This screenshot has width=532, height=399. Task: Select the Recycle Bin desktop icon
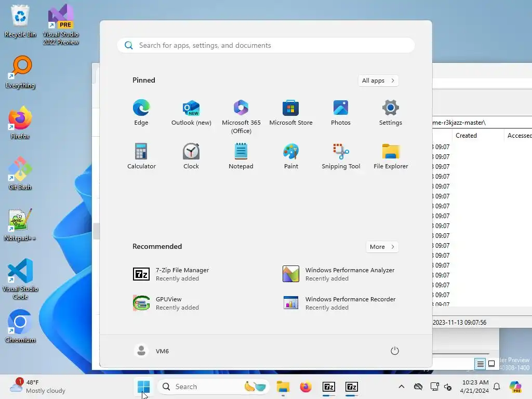pos(20,21)
